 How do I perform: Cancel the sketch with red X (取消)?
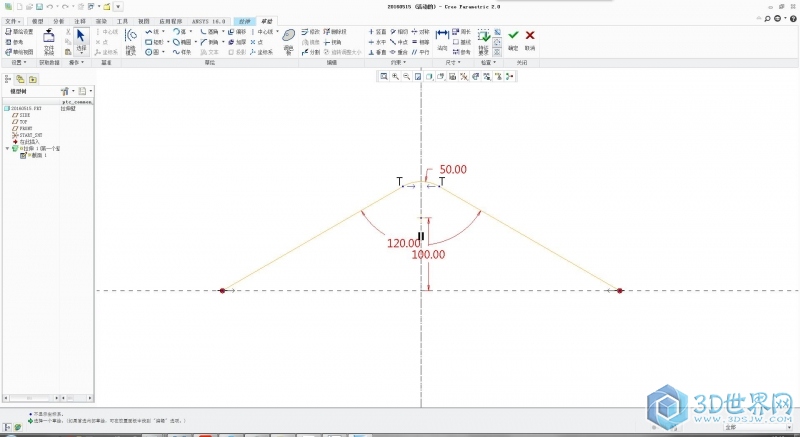530,40
